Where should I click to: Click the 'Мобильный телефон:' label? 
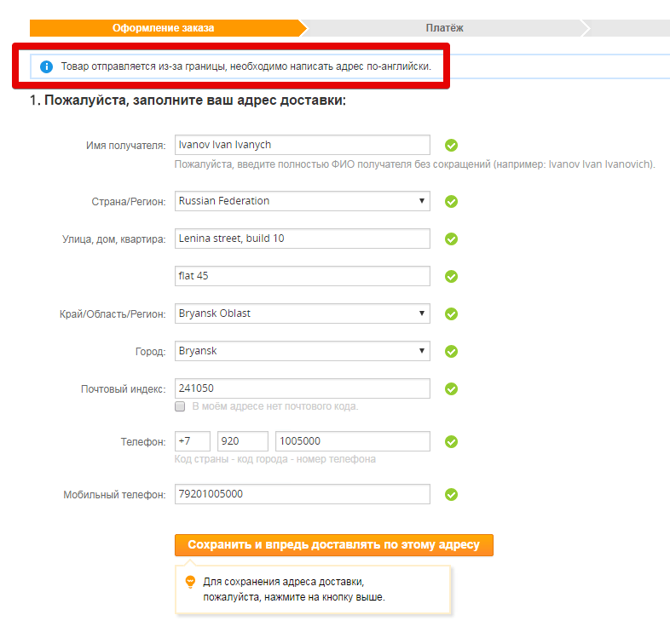click(114, 495)
